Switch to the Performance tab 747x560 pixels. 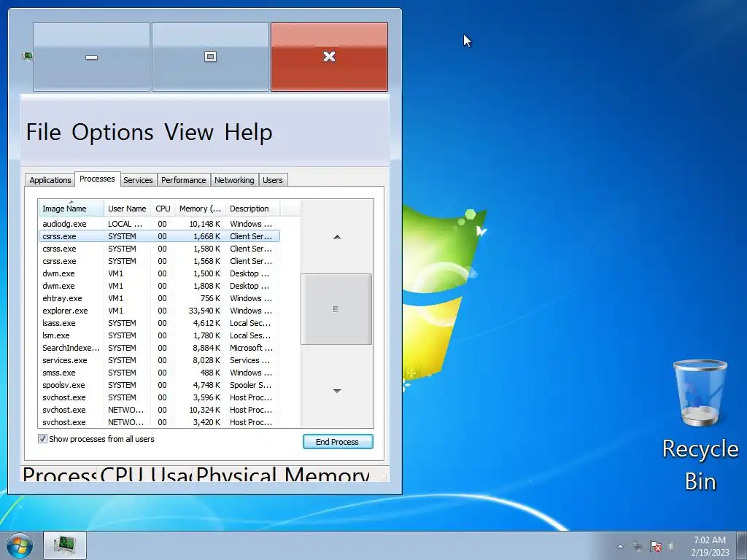pos(183,180)
